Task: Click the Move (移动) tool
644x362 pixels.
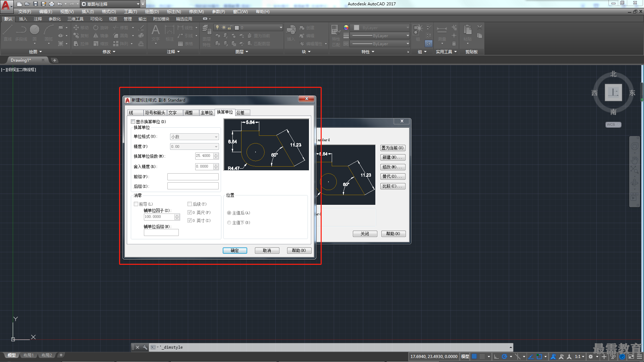Action: coord(81,28)
